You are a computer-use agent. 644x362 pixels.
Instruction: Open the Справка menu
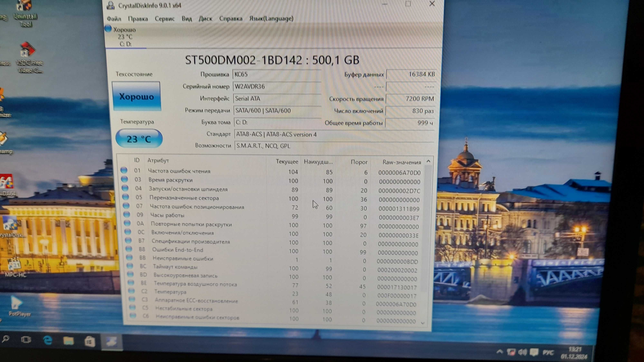pos(231,19)
